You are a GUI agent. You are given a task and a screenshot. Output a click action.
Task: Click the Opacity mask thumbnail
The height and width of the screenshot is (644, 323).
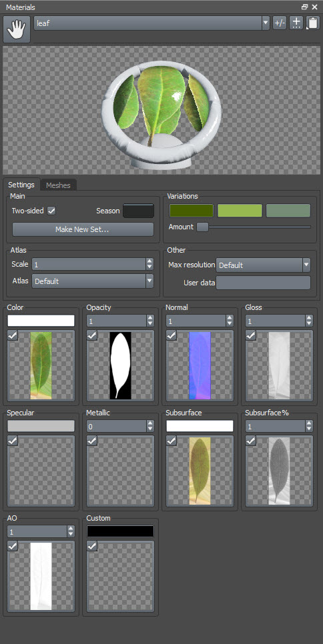tap(120, 365)
